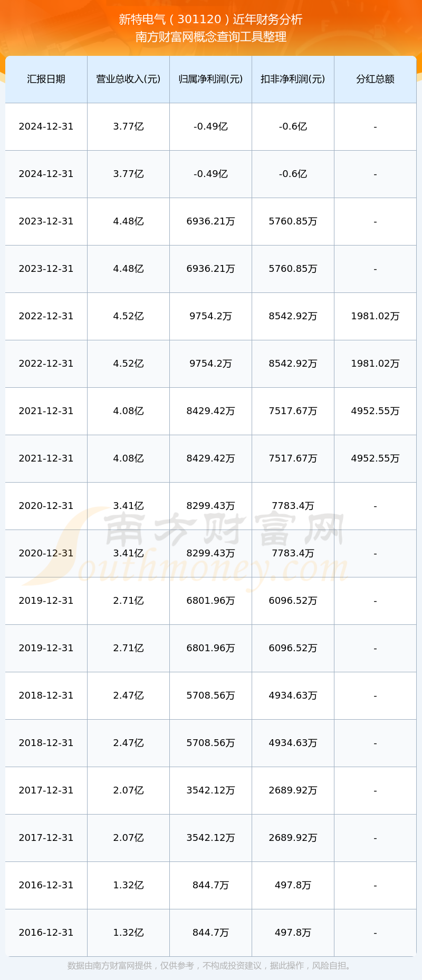The image size is (422, 980).
Task: Click the first 9754.2万 net profit cell
Action: [x=210, y=316]
